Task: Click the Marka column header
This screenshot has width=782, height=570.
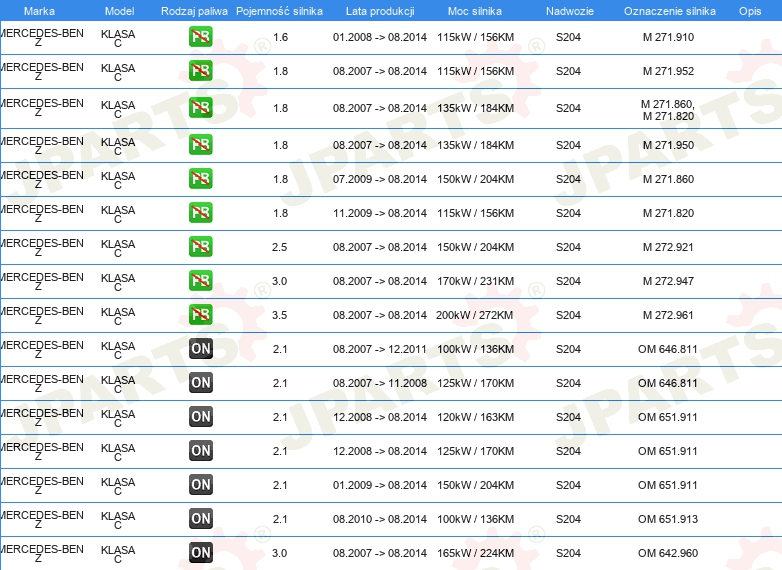Action: (x=39, y=11)
